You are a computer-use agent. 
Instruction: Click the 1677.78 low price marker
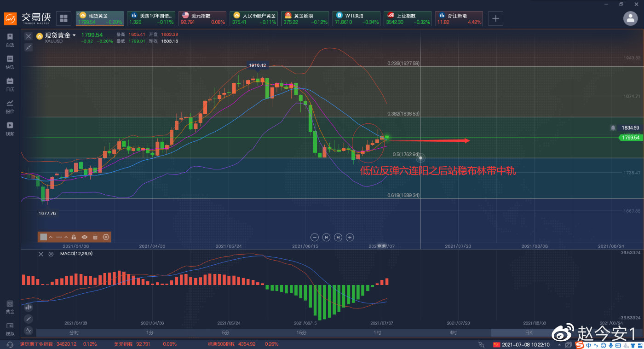click(47, 213)
